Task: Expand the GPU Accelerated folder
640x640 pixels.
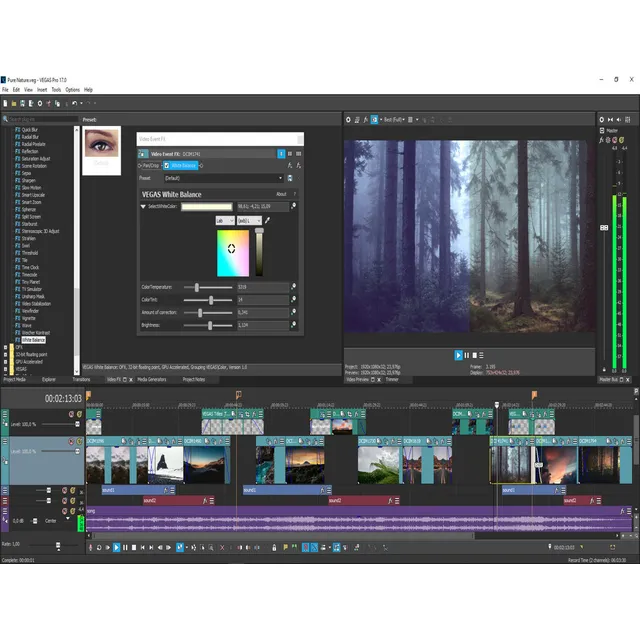Action: point(5,362)
